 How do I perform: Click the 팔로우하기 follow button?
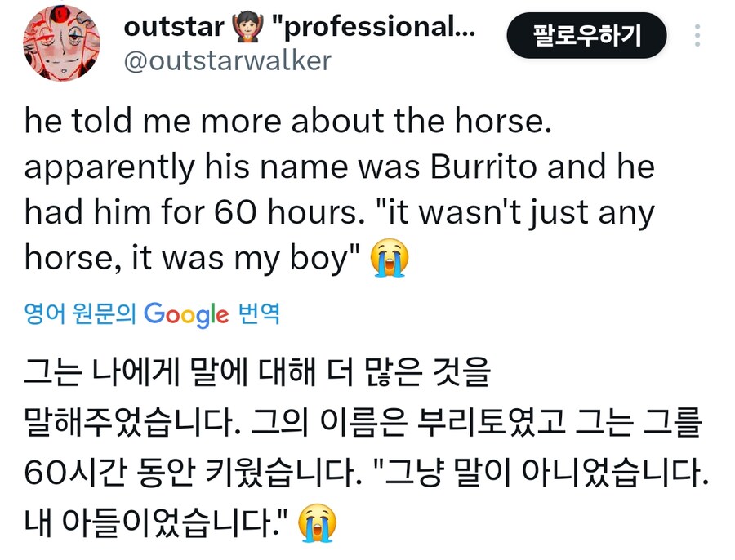[586, 36]
